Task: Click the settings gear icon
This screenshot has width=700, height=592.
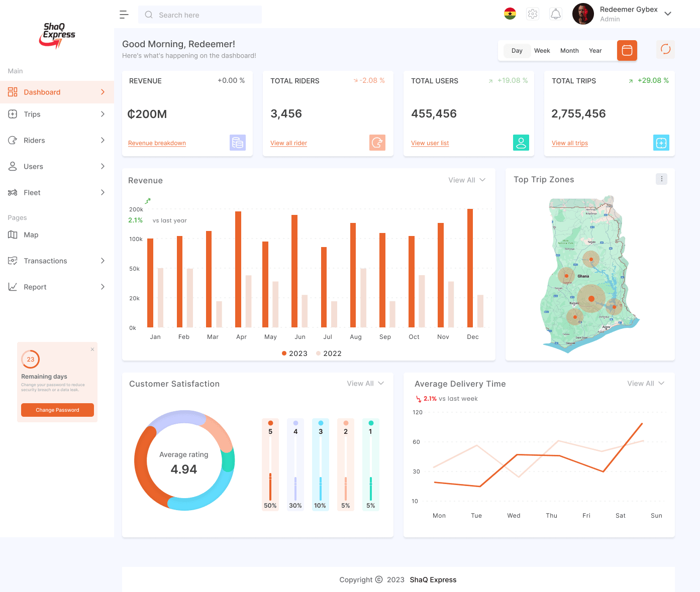Action: pos(532,14)
